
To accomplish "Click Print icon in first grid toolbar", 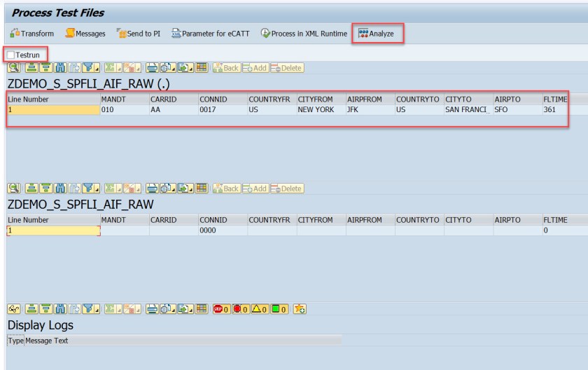I will pyautogui.click(x=151, y=68).
